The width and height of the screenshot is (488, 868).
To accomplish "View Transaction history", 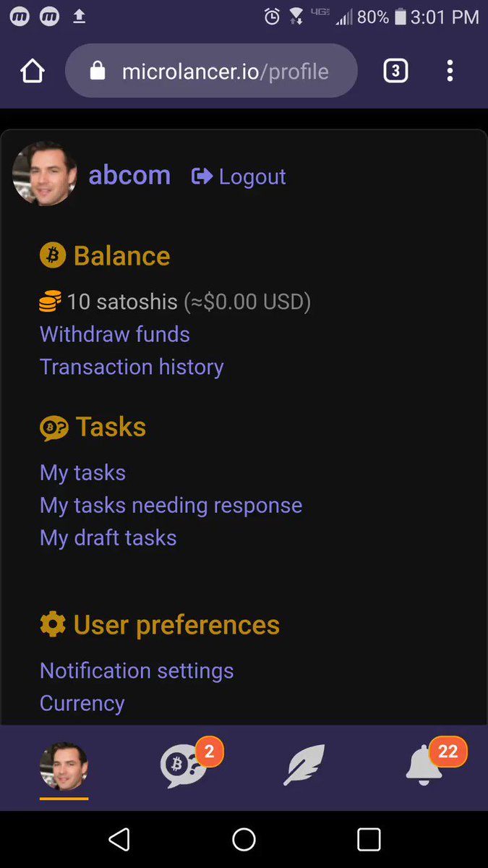I will pyautogui.click(x=132, y=367).
